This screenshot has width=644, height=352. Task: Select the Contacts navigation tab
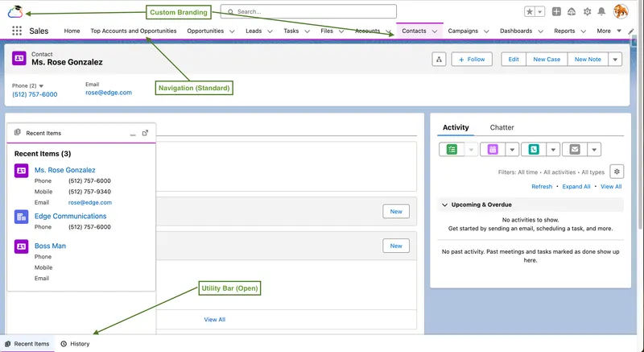pyautogui.click(x=414, y=31)
